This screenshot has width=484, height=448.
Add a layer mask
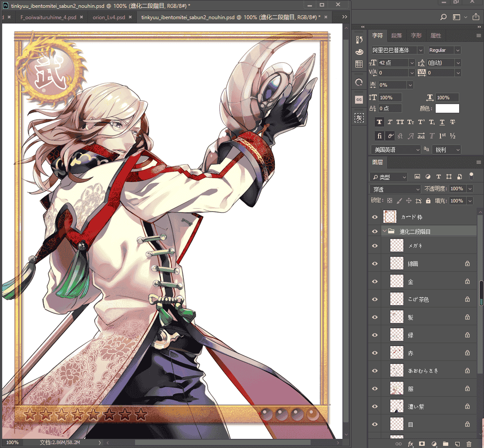coord(422,444)
